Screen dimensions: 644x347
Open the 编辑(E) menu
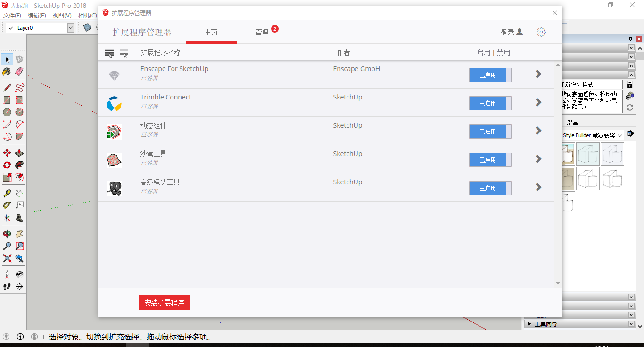(37, 15)
